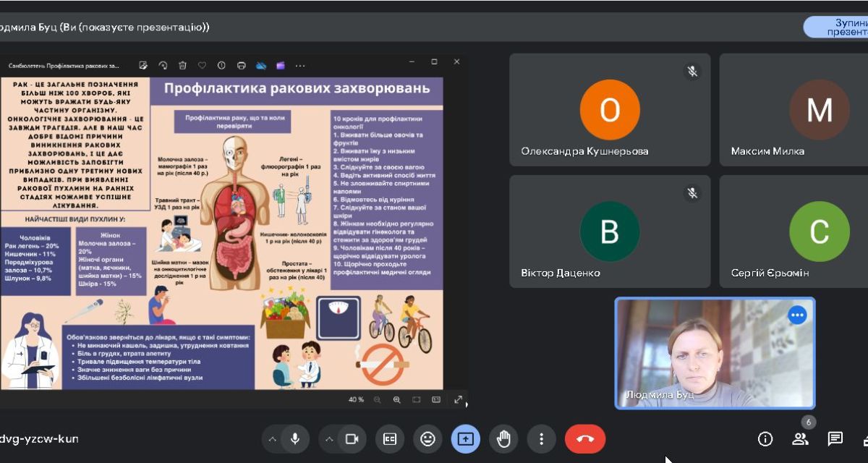
Task: Click the printer icon in viewer toolbar
Action: (242, 65)
